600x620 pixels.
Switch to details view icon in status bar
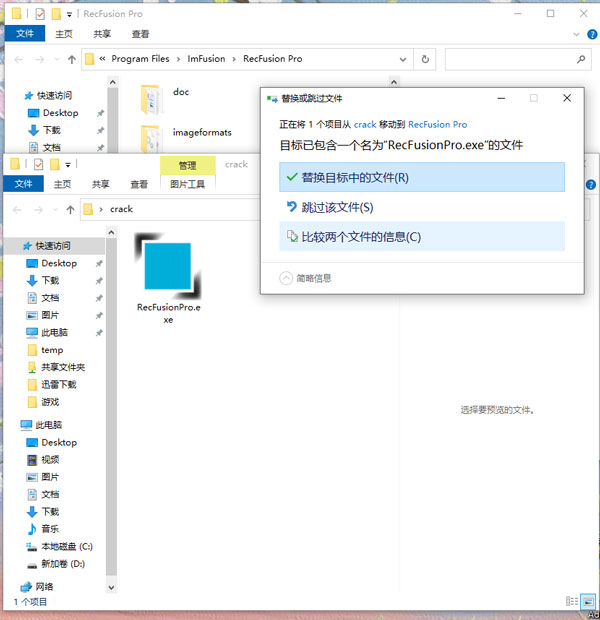pos(572,601)
